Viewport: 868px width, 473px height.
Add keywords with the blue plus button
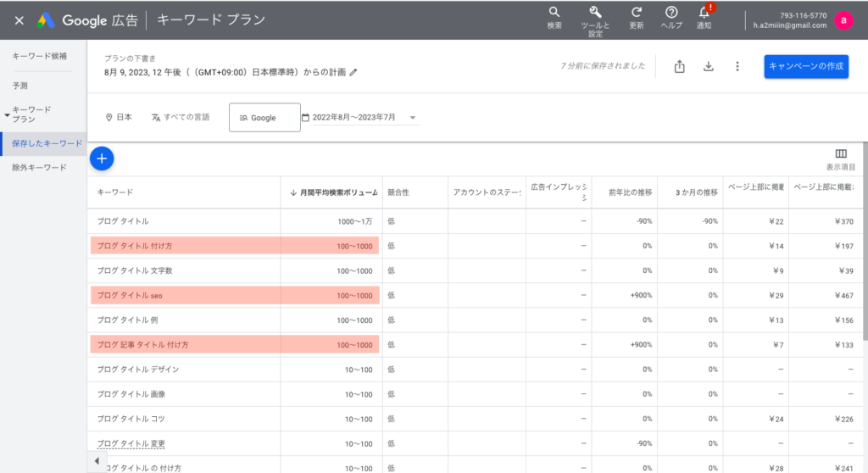pos(102,159)
